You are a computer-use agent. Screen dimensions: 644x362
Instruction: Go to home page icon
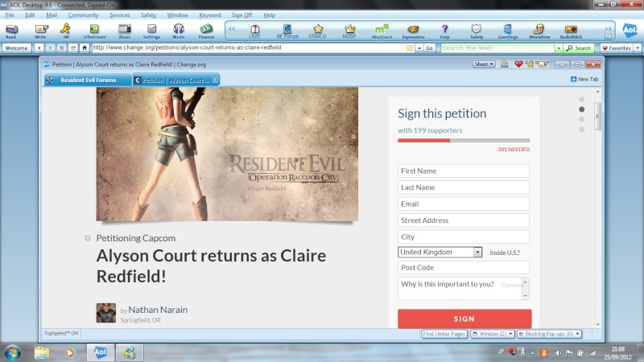tap(85, 48)
